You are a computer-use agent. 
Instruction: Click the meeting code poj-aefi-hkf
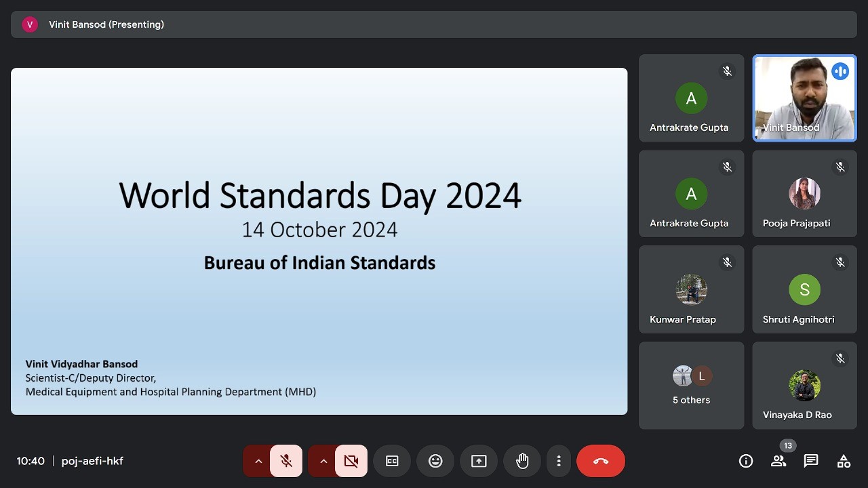pos(92,461)
